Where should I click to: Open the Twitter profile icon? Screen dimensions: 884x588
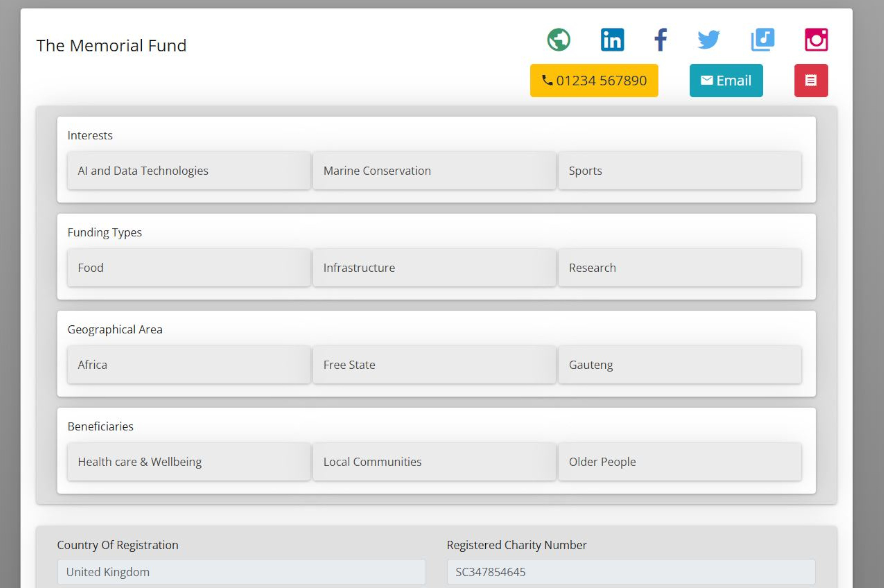point(709,40)
